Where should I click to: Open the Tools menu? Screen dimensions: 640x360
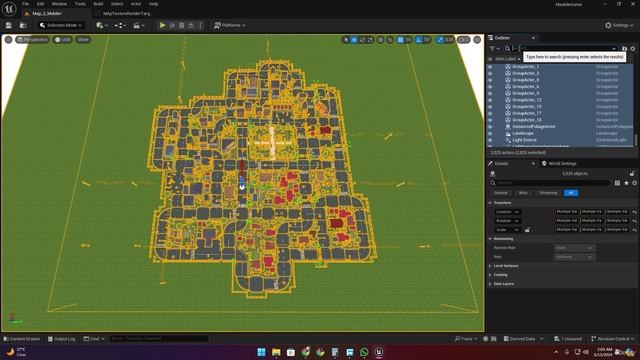coord(80,4)
